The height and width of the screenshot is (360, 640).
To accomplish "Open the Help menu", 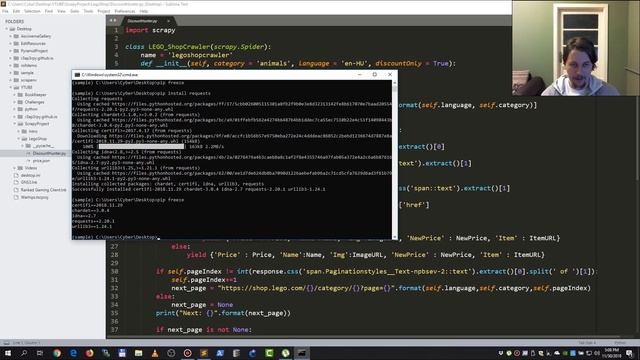I will coord(144,11).
